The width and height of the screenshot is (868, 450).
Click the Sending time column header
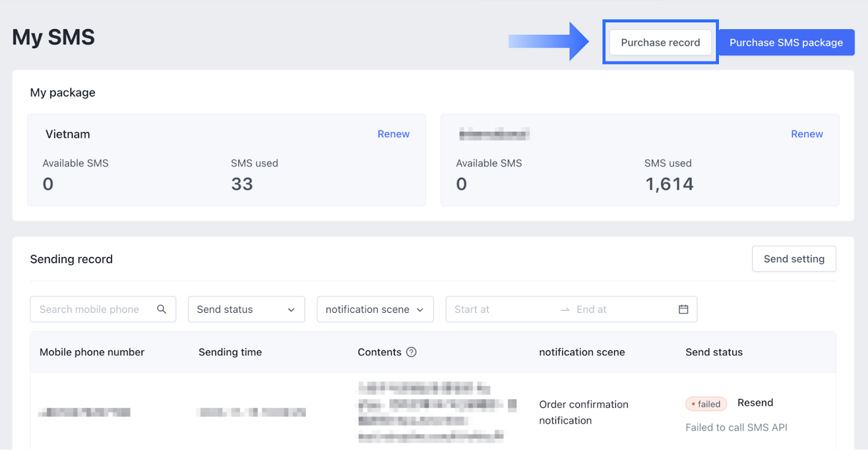[x=230, y=352]
